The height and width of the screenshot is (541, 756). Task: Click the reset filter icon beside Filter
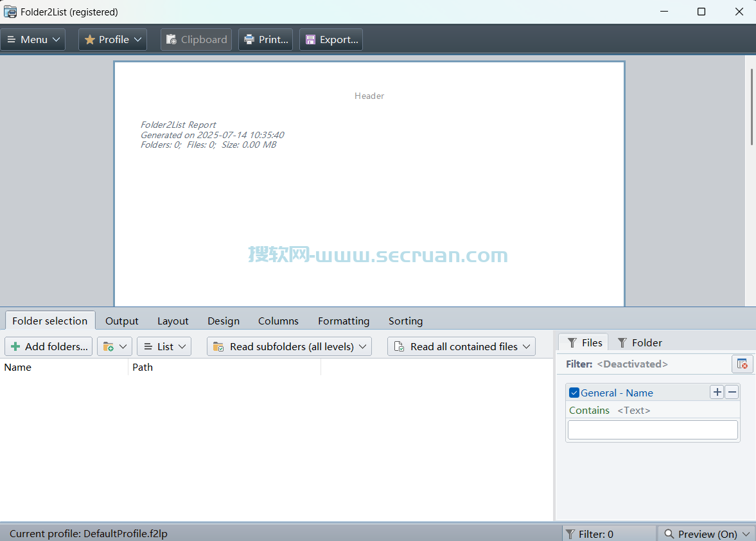pos(742,364)
